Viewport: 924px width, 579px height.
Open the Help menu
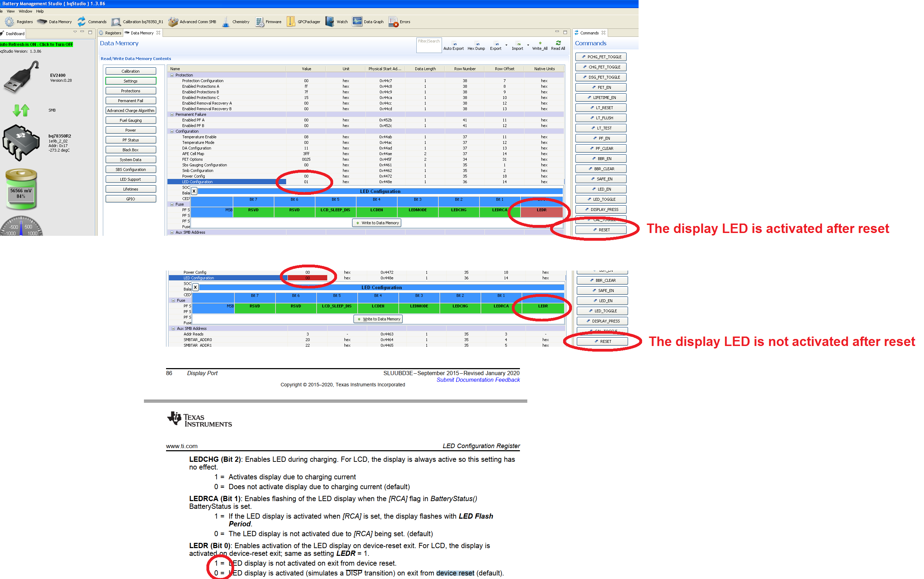40,11
